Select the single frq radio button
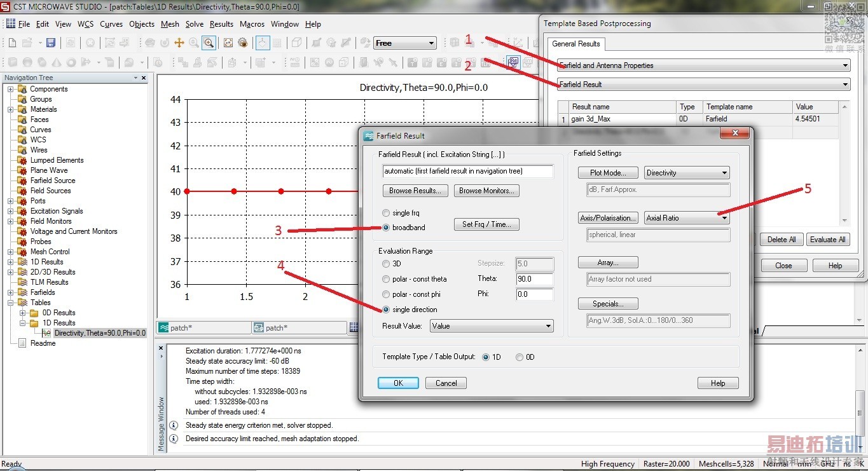This screenshot has width=868, height=471. tap(386, 213)
